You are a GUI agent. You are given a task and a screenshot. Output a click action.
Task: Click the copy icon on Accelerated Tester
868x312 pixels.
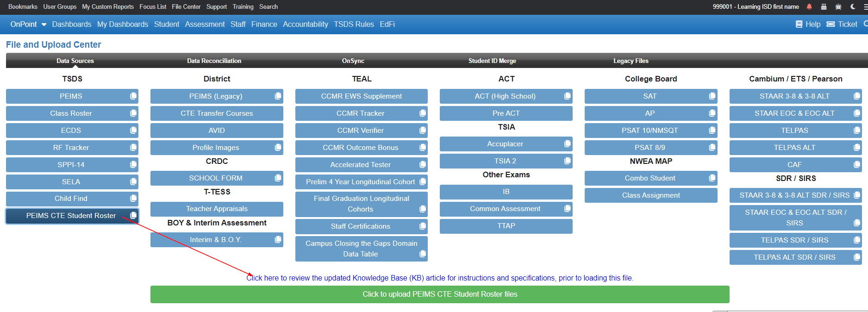pos(423,164)
